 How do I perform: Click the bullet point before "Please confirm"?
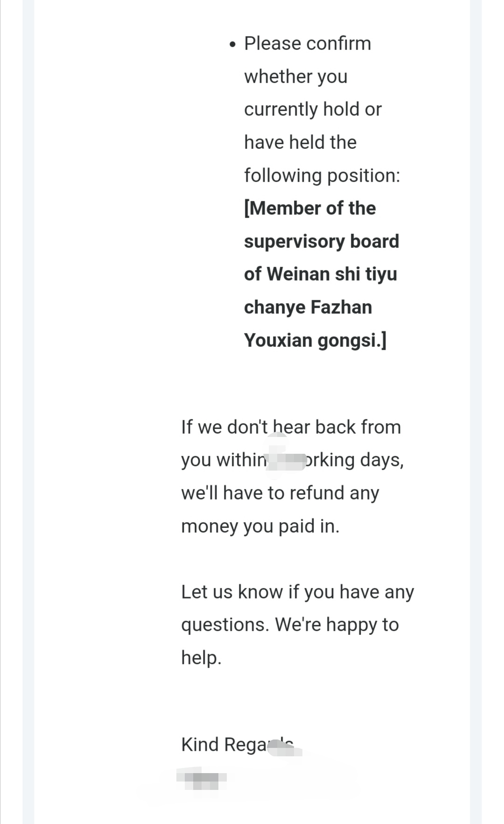[233, 45]
